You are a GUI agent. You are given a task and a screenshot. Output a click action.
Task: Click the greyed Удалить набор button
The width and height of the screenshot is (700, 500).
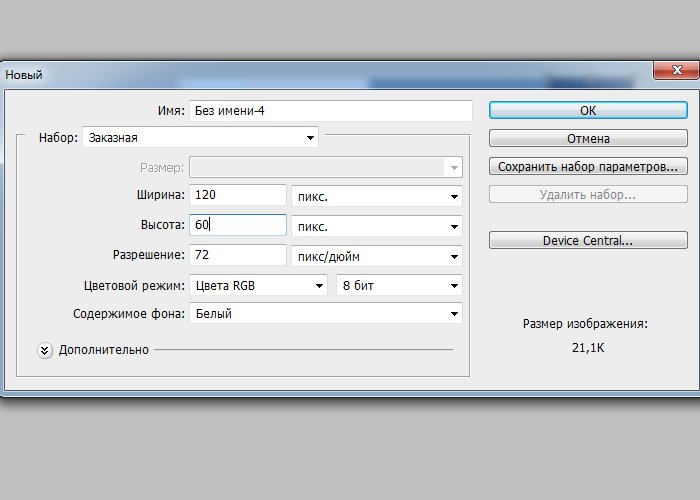coord(588,194)
